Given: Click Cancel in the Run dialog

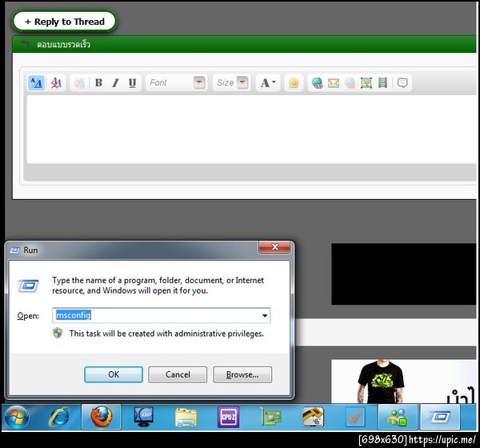Looking at the screenshot, I should tap(178, 374).
